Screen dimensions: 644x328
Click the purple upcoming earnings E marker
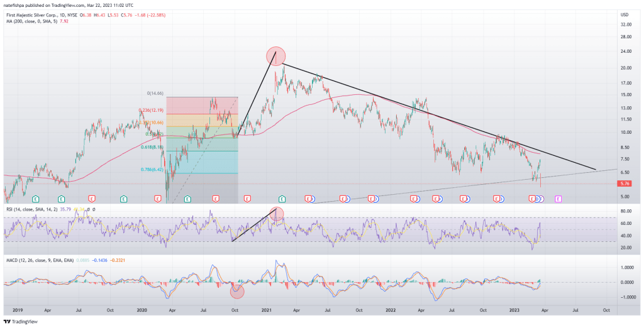[x=558, y=199]
